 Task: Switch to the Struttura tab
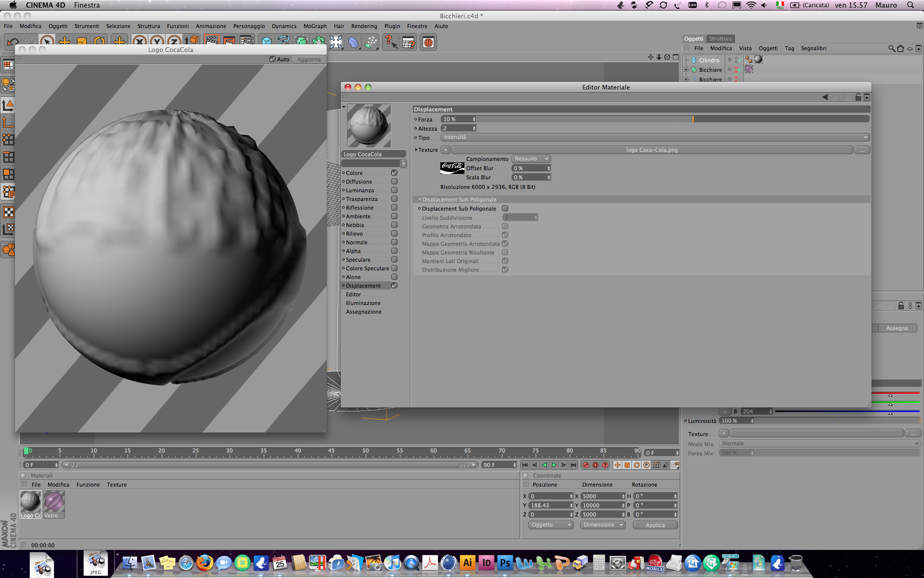(x=720, y=39)
